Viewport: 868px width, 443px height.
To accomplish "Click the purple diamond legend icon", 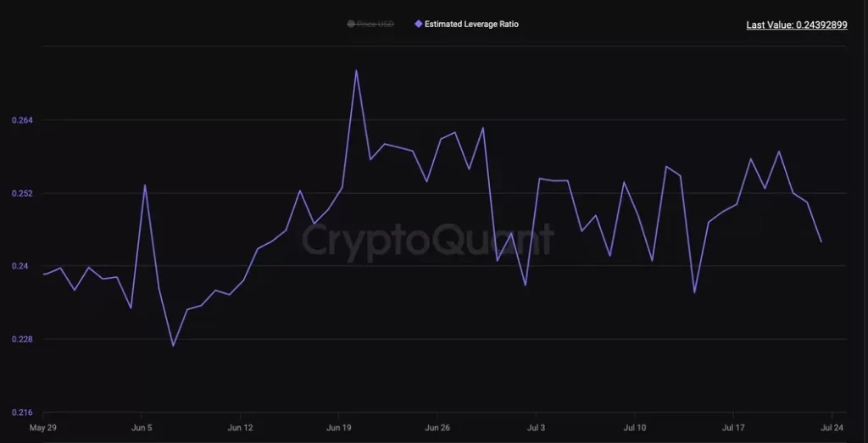I will click(418, 25).
